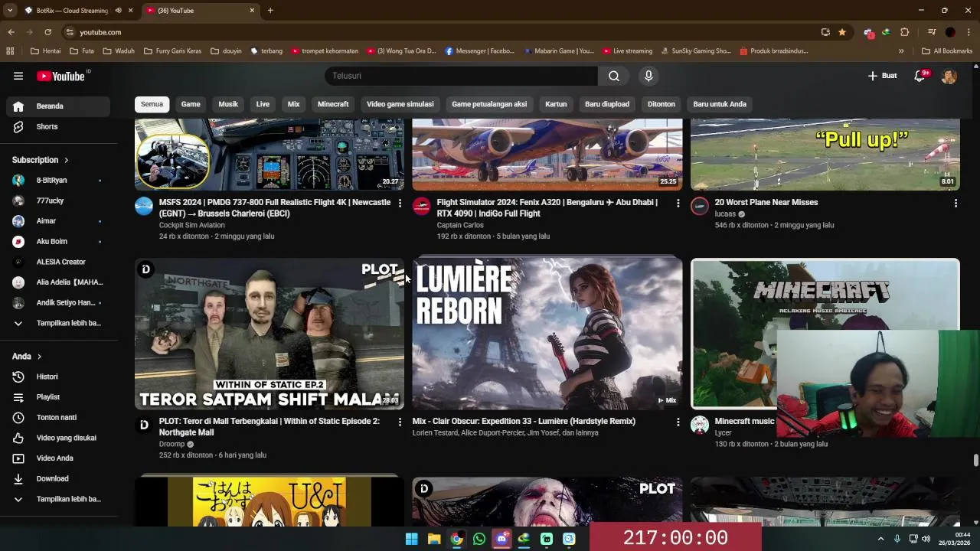
Task: Open the 777ucky channel subscription
Action: pyautogui.click(x=58, y=201)
